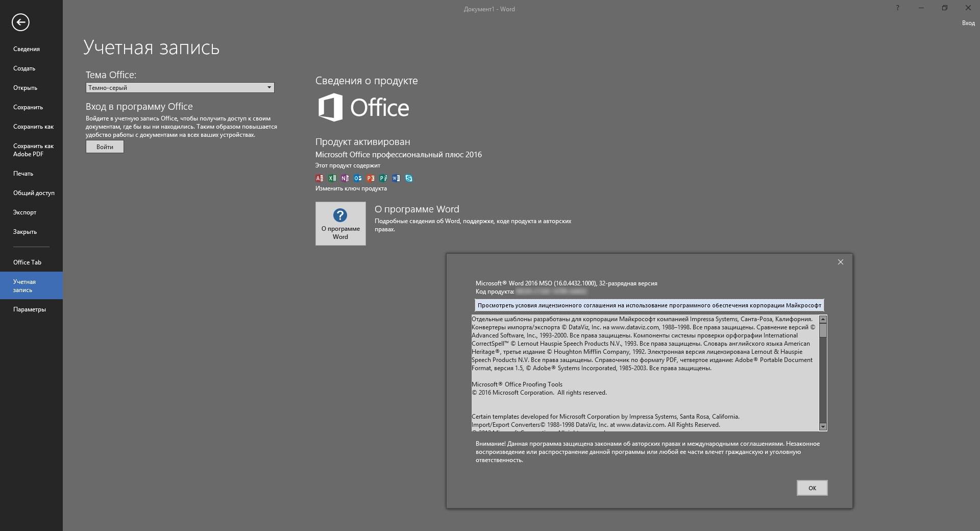
Task: Click the Access product icon
Action: 320,178
